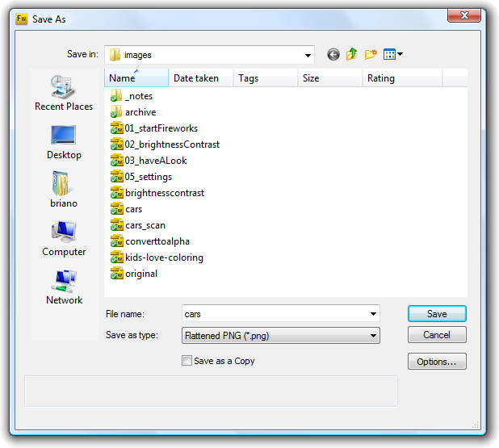Open Recent Places in the sidebar
The image size is (499, 448).
pyautogui.click(x=64, y=93)
